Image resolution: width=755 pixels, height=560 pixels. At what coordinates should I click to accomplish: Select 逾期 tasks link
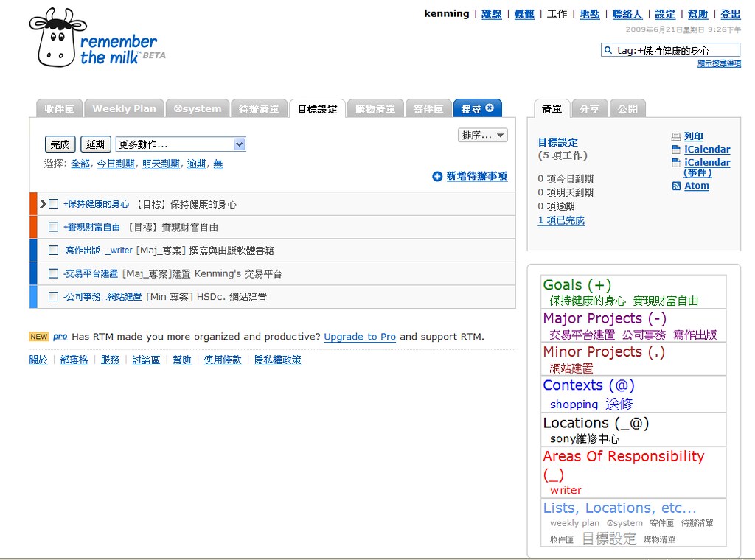[196, 164]
